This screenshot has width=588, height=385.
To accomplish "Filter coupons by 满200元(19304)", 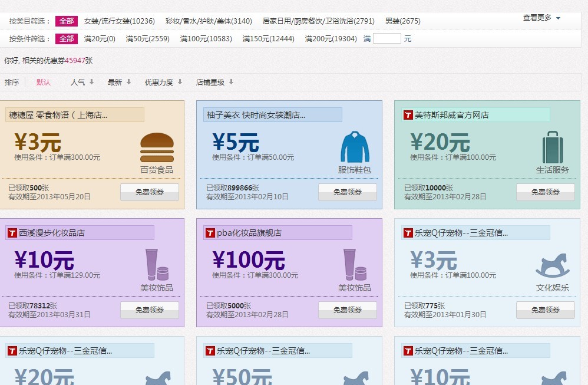I will click(x=331, y=39).
